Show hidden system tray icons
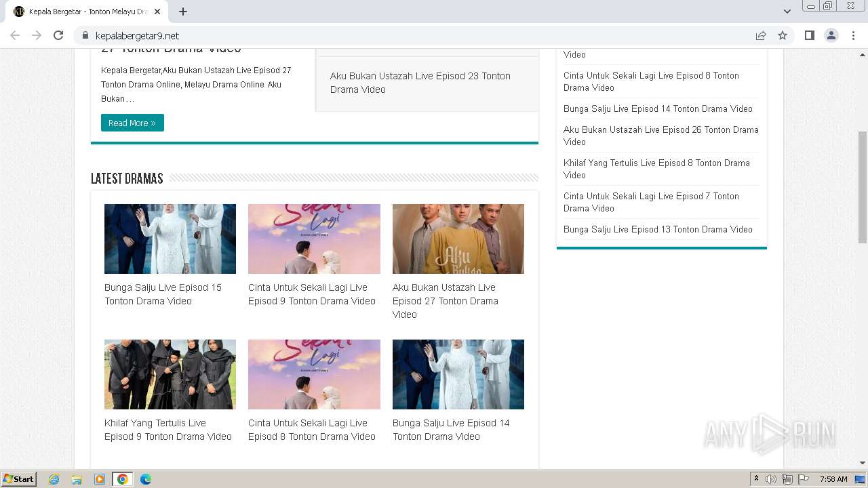Screen dimensions: 868x488 (756, 479)
